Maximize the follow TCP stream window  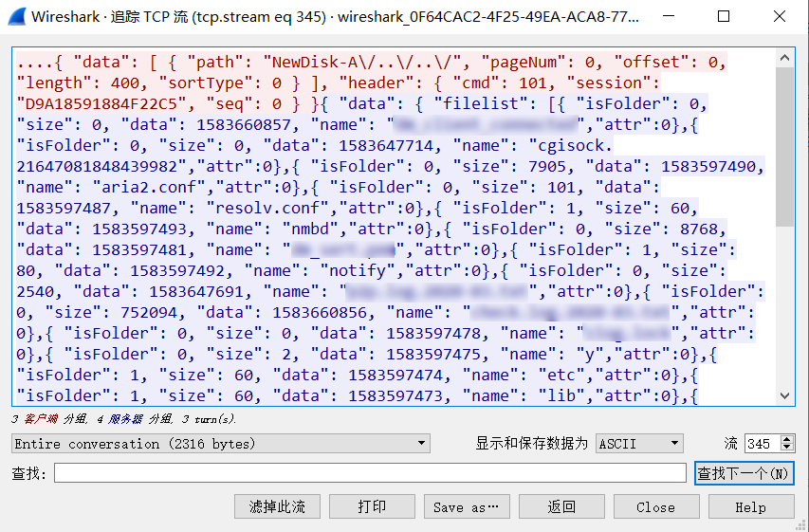pyautogui.click(x=724, y=16)
